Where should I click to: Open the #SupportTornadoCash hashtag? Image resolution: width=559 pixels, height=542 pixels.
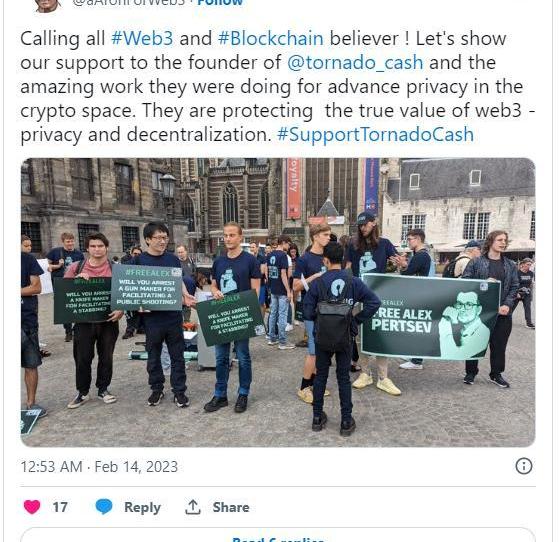point(375,135)
